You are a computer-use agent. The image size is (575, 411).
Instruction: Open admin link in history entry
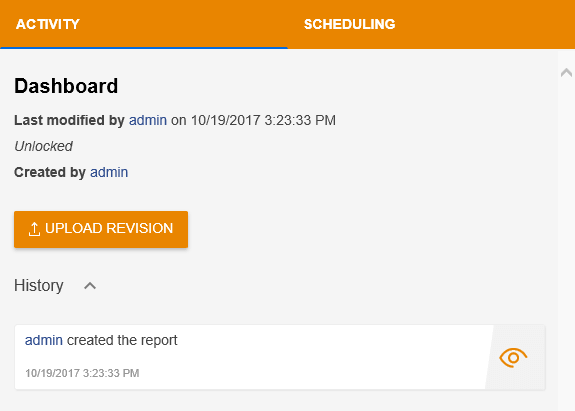[44, 340]
